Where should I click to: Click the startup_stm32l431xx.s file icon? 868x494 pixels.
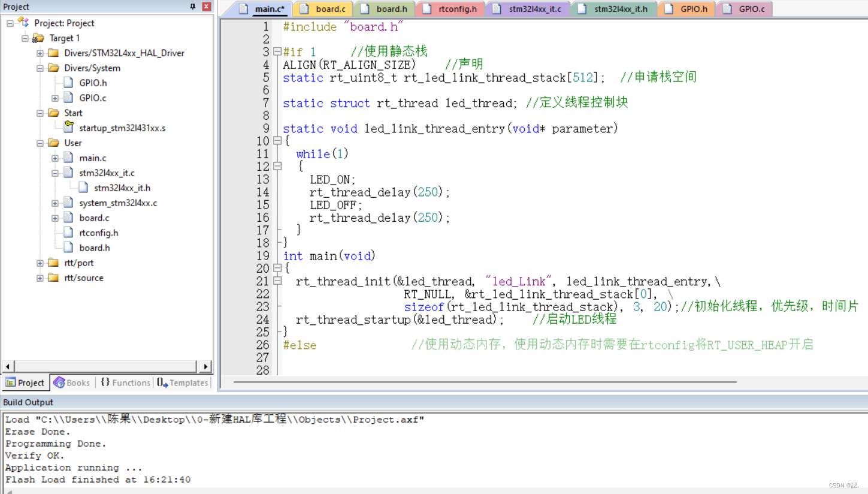pos(68,128)
